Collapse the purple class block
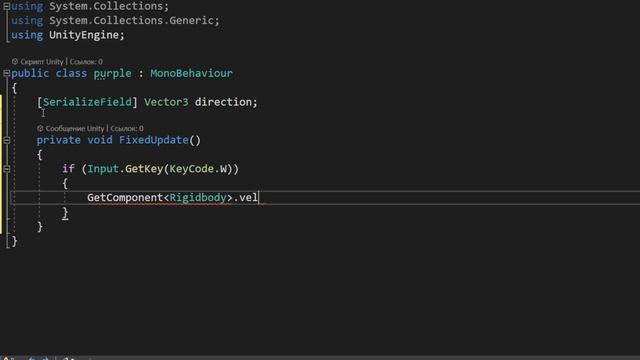This screenshot has width=640, height=360. point(7,73)
